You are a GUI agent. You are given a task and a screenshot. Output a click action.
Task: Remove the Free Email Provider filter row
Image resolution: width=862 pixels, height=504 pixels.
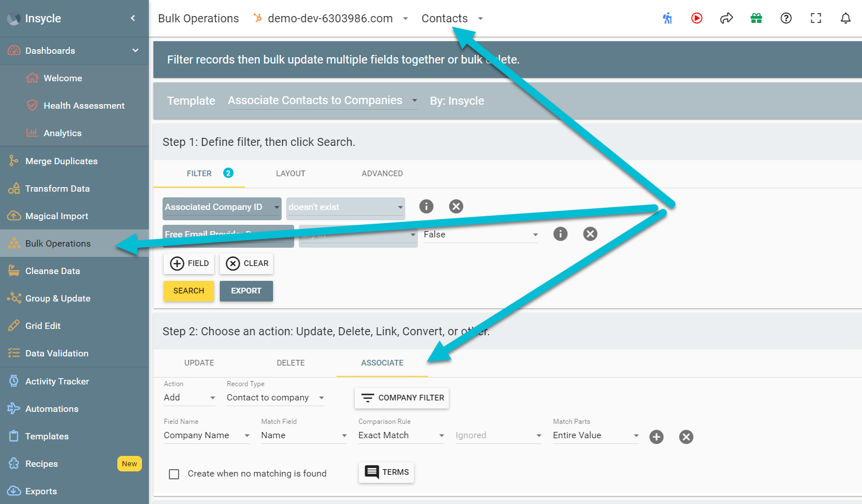click(590, 234)
